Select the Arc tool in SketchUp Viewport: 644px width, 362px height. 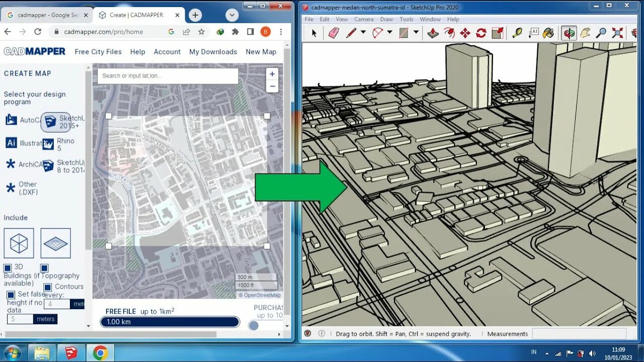click(377, 33)
